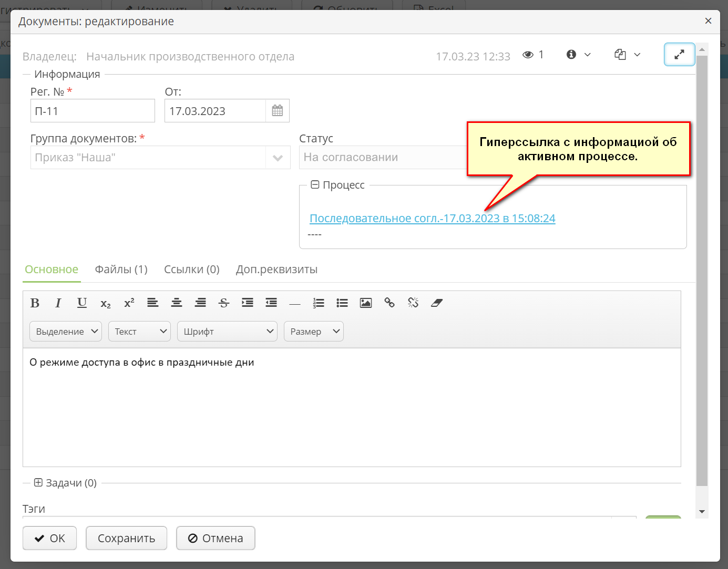Viewport: 728px width, 569px height.
Task: Insert an image into the document text
Action: 365,303
